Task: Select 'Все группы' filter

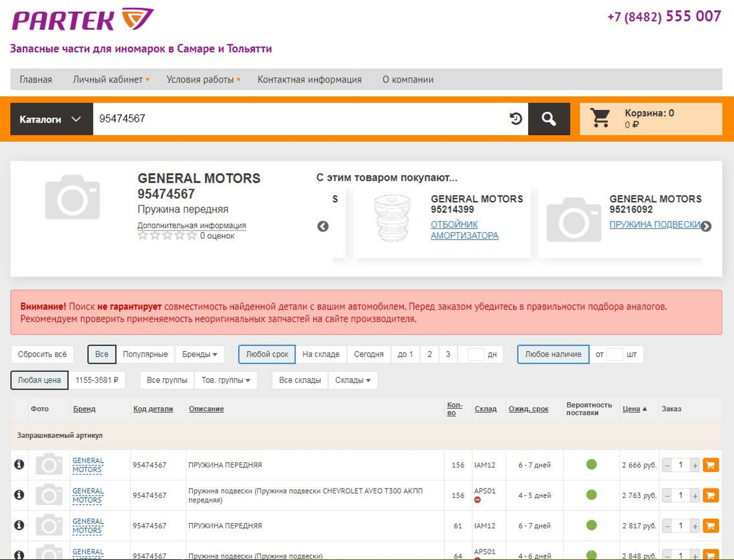Action: [x=167, y=380]
